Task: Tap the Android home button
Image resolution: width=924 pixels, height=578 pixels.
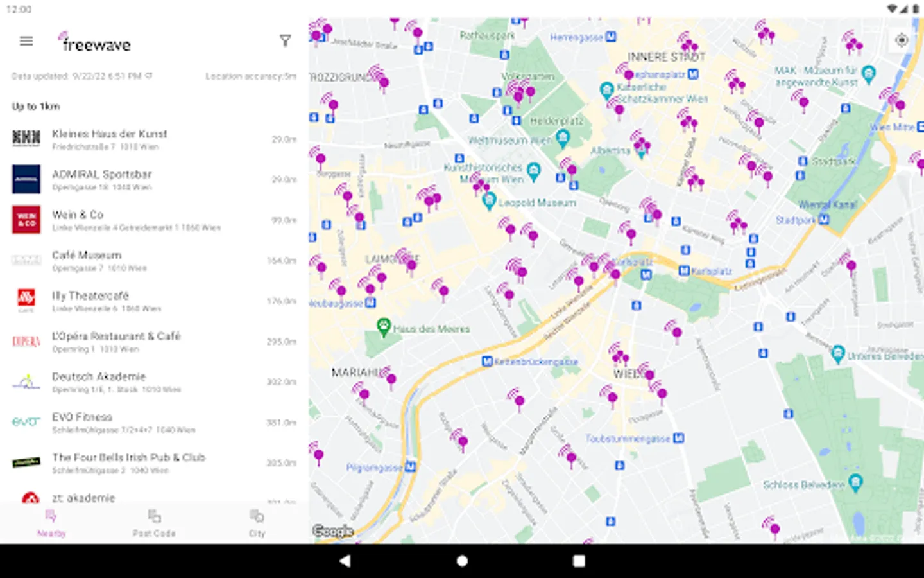Action: tap(462, 561)
